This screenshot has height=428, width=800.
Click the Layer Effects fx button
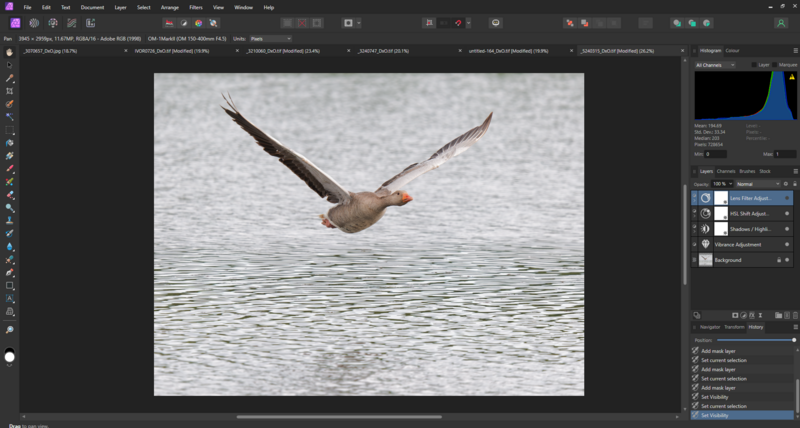click(752, 316)
